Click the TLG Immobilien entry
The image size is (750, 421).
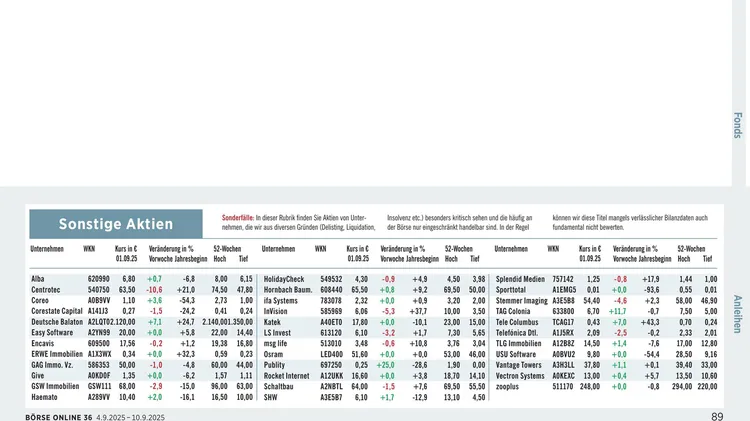[518, 343]
